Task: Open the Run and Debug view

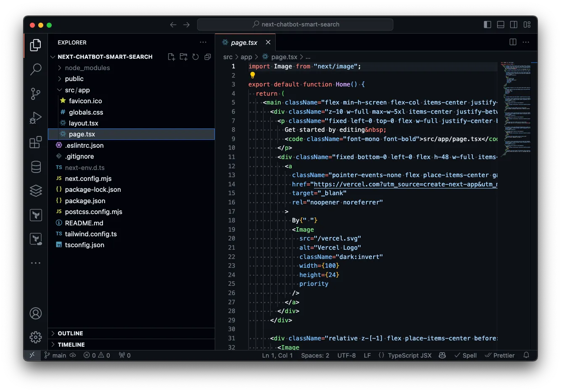Action: coord(36,118)
